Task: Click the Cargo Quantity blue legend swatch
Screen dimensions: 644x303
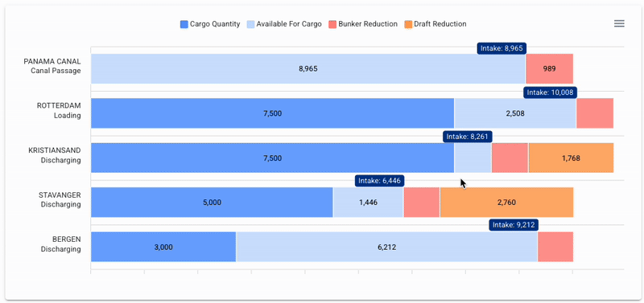Action: [x=184, y=24]
